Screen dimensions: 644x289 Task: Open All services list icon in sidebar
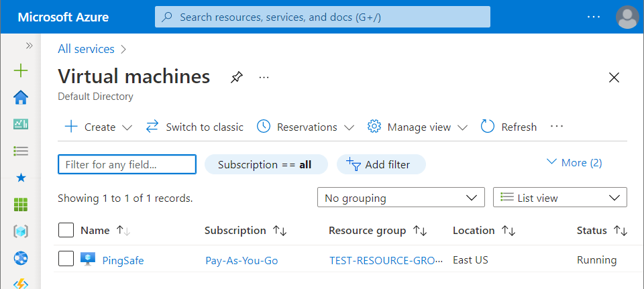[x=21, y=151]
